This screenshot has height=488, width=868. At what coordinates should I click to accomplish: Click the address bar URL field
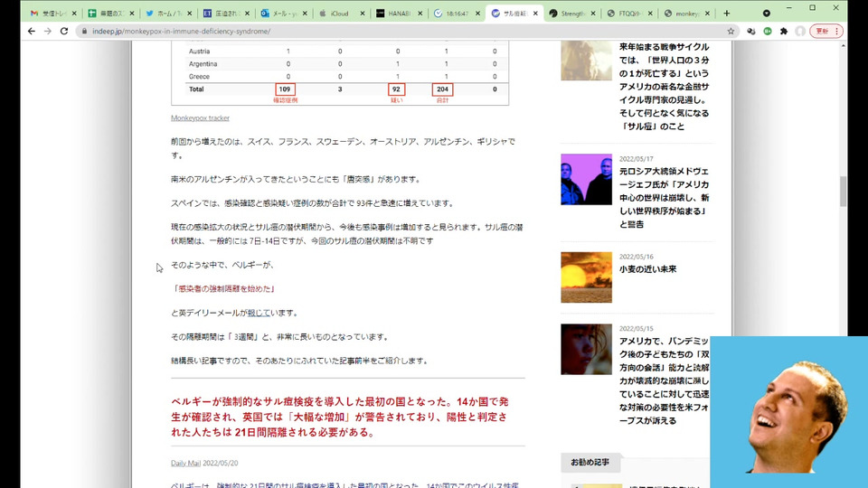pos(362,31)
